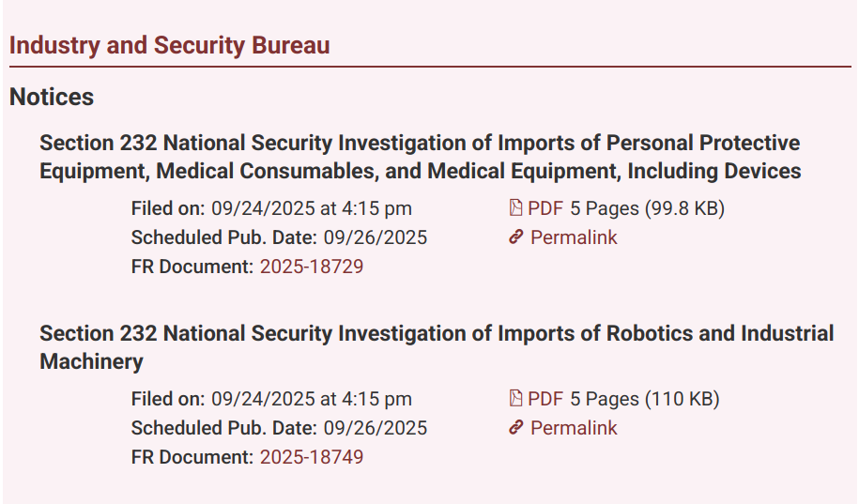
Task: Click the Industry and Security Bureau heading
Action: coord(169,45)
